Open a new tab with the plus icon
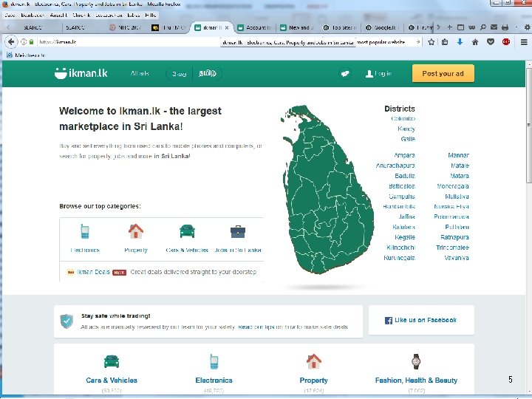Viewport: 532px width, 399px height. coord(449,27)
